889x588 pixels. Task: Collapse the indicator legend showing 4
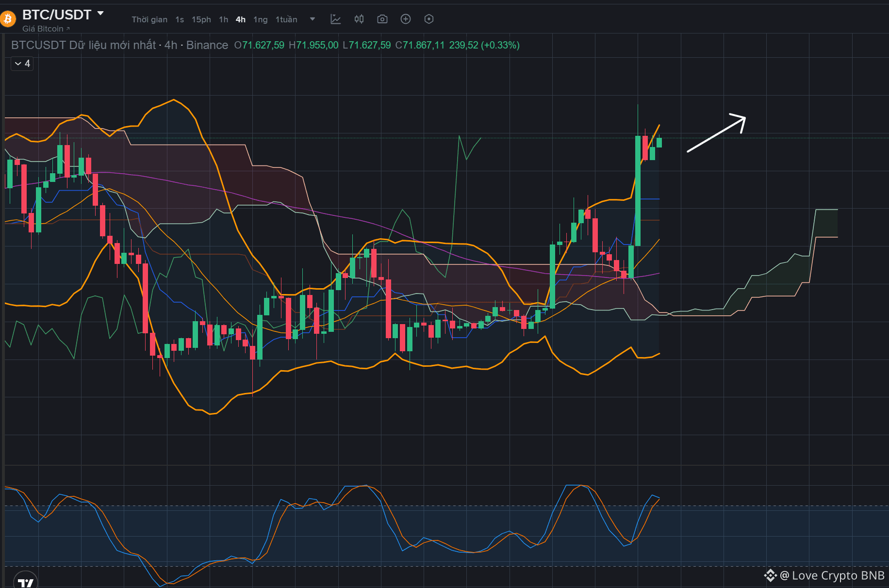22,64
